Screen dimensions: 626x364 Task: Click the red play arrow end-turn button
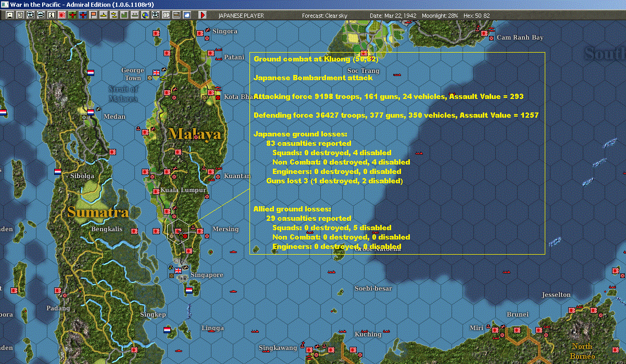pos(203,15)
